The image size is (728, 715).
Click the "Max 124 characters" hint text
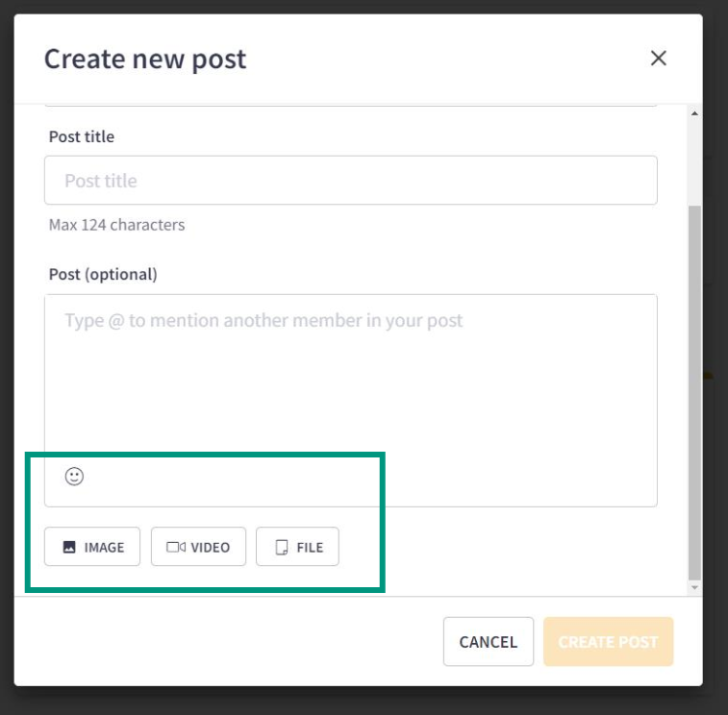[x=117, y=225]
